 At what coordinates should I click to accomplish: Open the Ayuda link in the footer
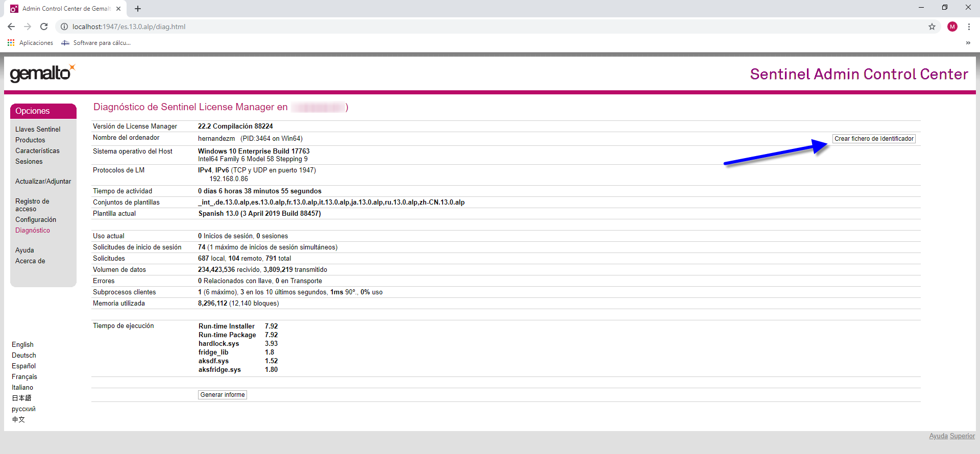tap(938, 436)
